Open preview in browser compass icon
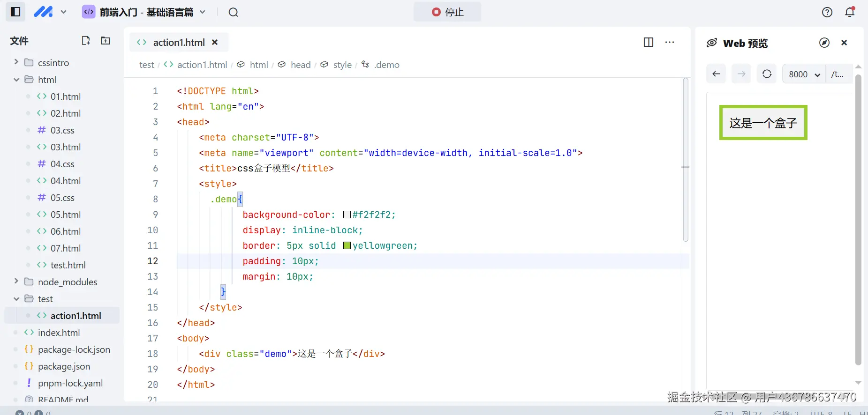The image size is (868, 415). [x=824, y=43]
